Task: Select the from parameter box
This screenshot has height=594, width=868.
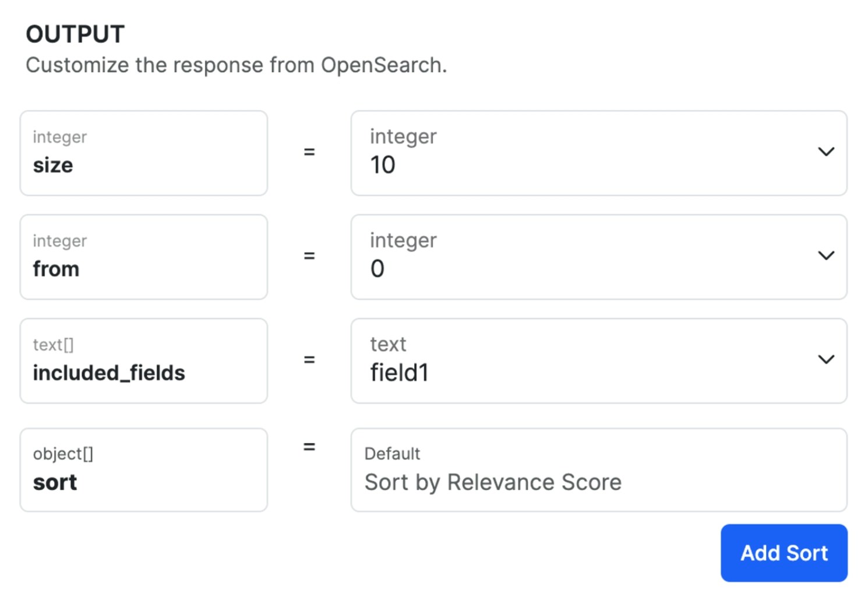Action: pyautogui.click(x=143, y=257)
